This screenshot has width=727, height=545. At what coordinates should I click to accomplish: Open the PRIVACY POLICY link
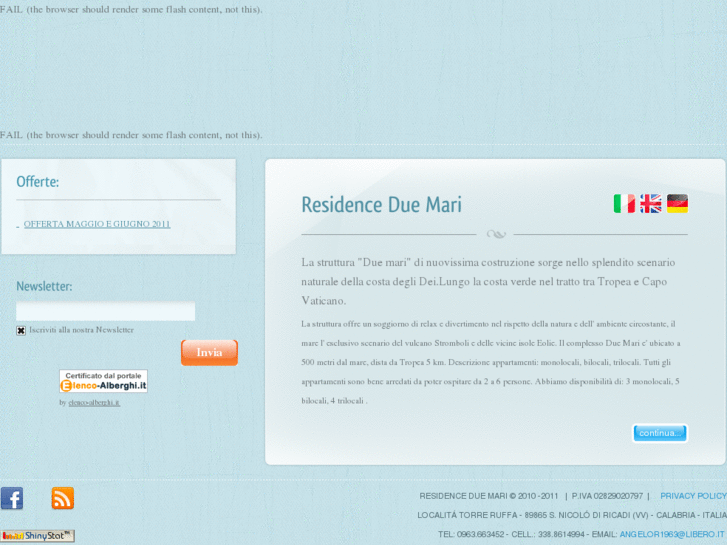[694, 496]
